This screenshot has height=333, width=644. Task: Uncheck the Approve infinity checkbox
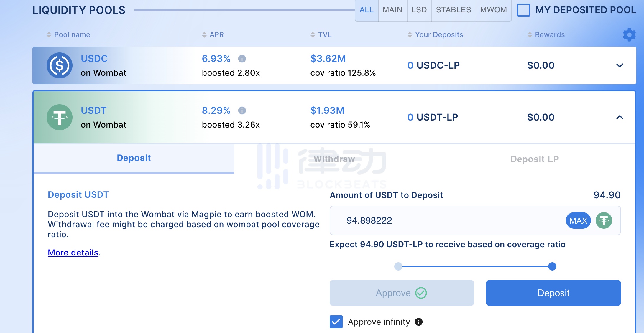[x=336, y=322]
